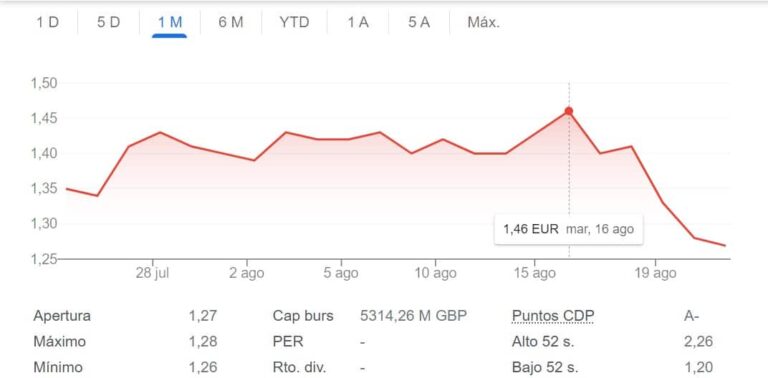Image resolution: width=768 pixels, height=378 pixels.
Task: Click the Apertura label
Action: (62, 316)
